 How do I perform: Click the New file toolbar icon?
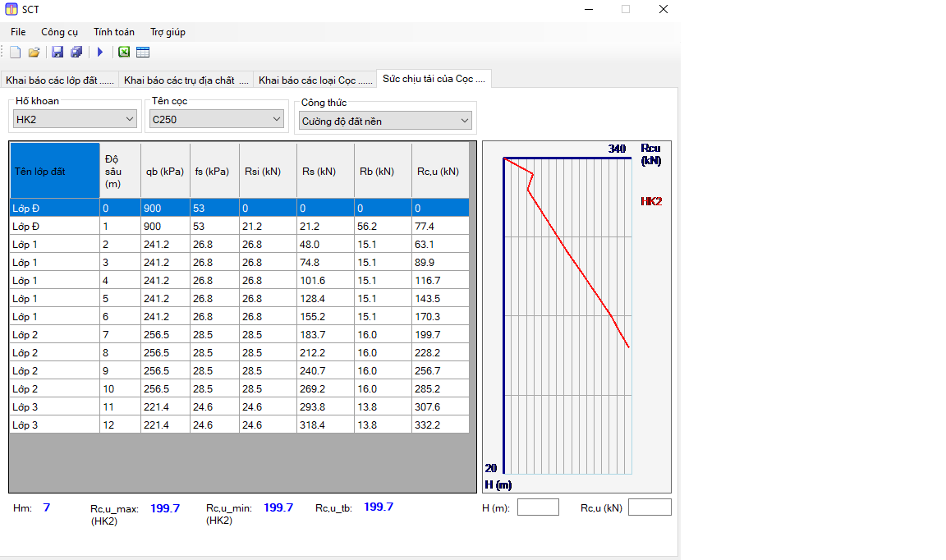(x=16, y=53)
